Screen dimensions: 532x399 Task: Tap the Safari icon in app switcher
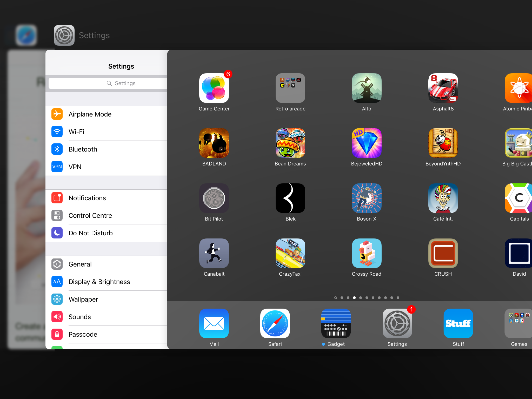click(x=26, y=35)
